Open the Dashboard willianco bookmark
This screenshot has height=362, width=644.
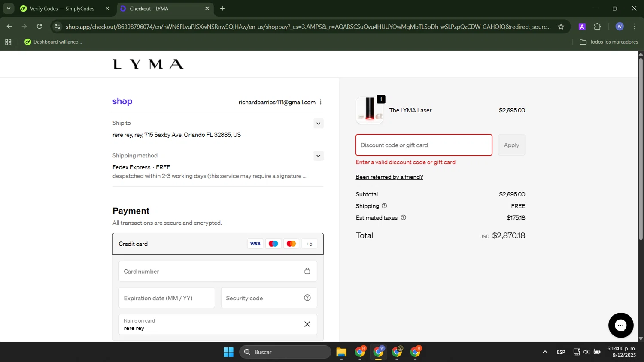click(x=53, y=42)
